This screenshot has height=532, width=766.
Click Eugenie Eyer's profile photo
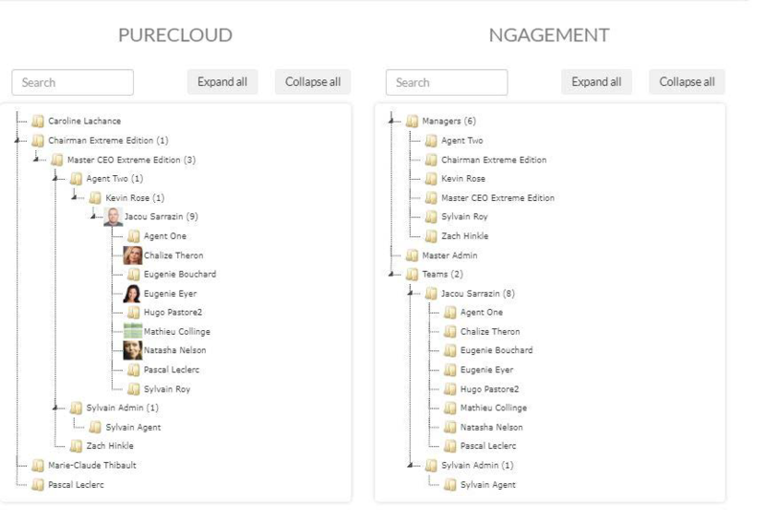click(133, 294)
